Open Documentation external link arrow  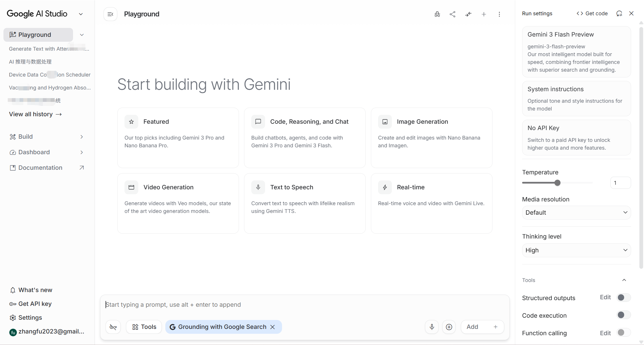coord(82,168)
